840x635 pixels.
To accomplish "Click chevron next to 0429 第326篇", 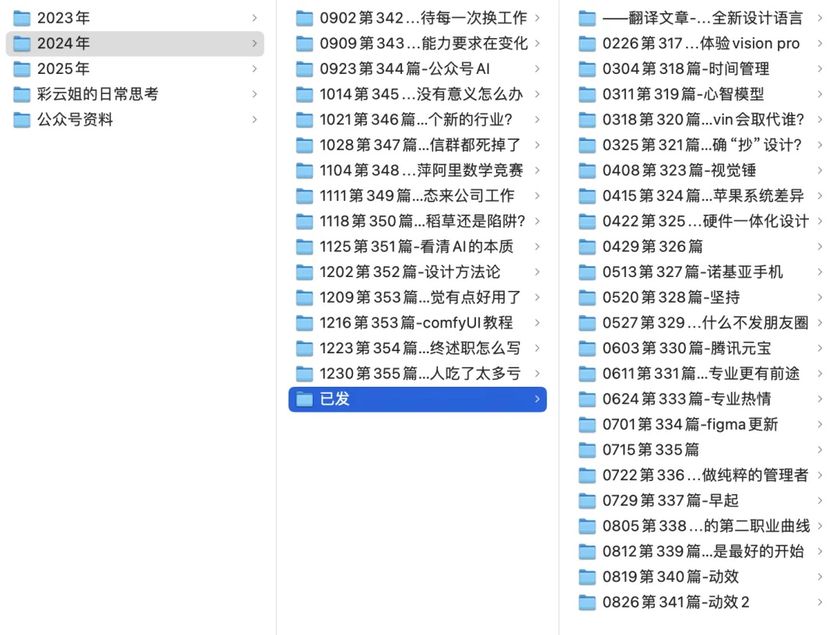I will click(x=819, y=247).
